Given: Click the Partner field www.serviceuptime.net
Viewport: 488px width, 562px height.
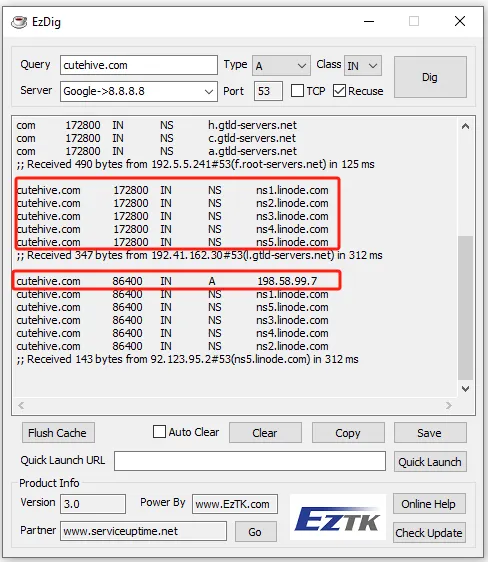Looking at the screenshot, I should pos(143,531).
